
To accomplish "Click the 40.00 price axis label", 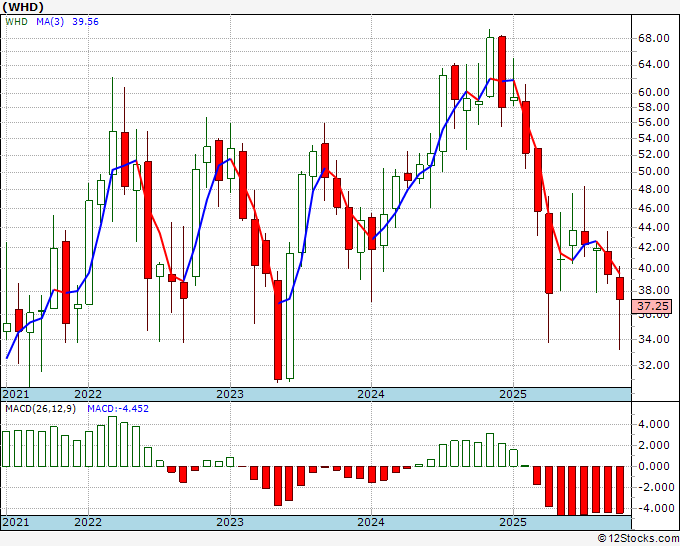I will 654,268.
